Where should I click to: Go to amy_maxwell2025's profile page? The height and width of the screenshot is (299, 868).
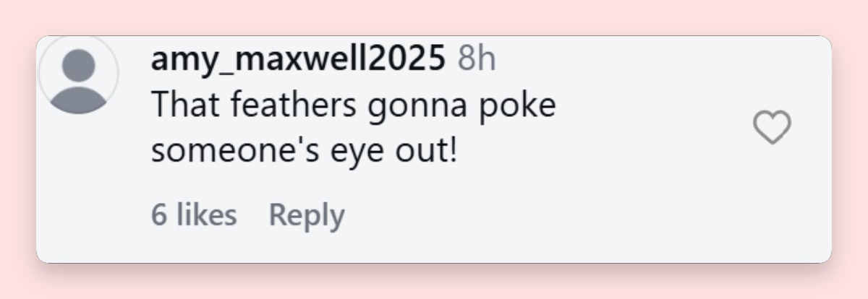[298, 58]
